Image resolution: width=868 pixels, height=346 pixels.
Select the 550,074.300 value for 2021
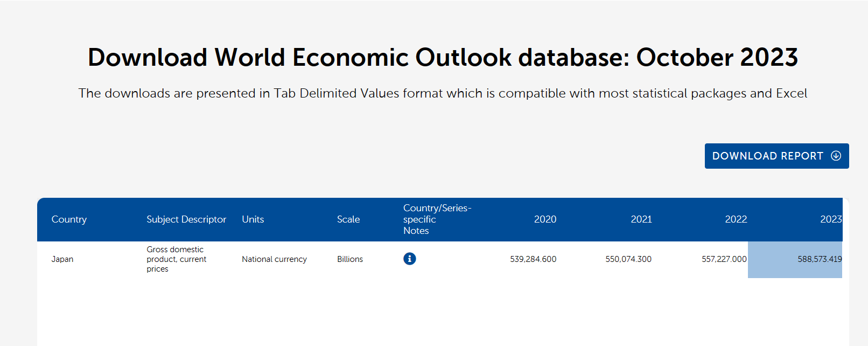[x=628, y=259]
